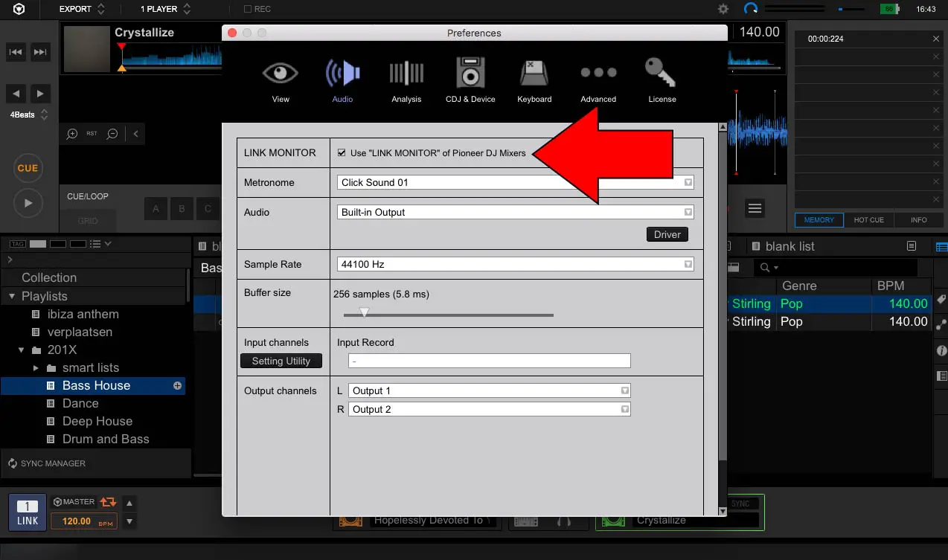Open the View preferences icon

click(x=281, y=80)
